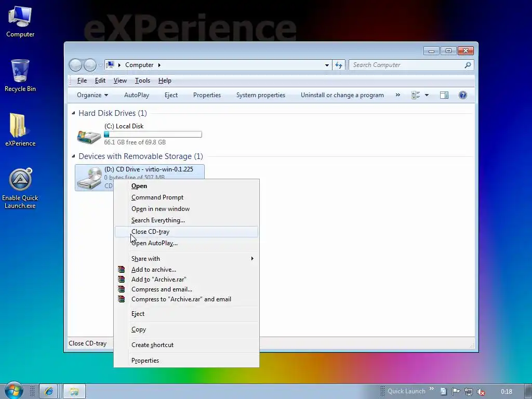The height and width of the screenshot is (399, 532).
Task: Open Properties from the context menu
Action: [x=187, y=361]
